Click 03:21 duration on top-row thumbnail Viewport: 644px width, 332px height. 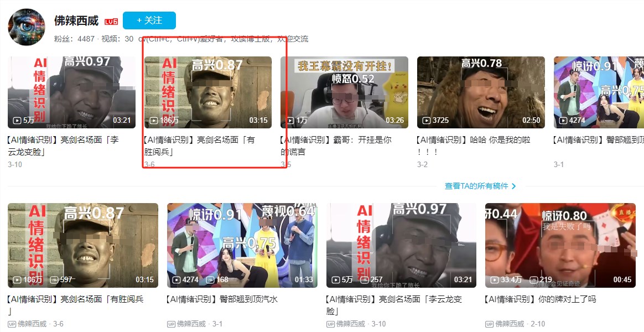point(122,121)
